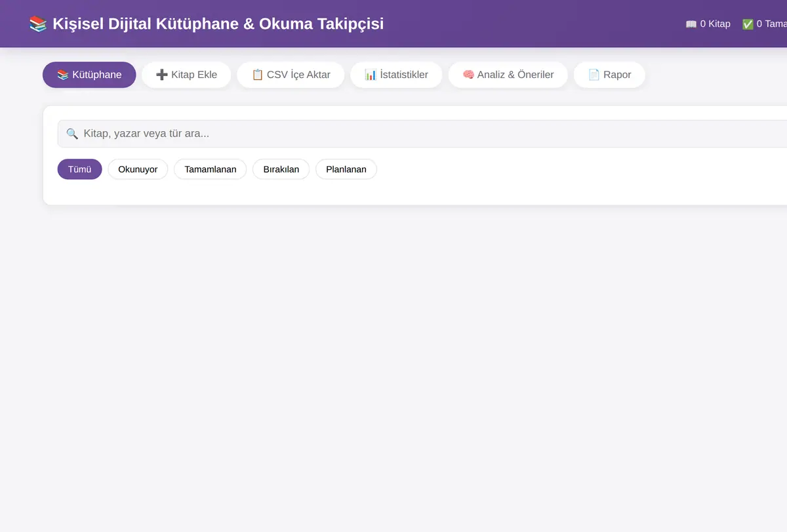The height and width of the screenshot is (532, 787).
Task: Click the 0 Kitap counter in header
Action: pyautogui.click(x=708, y=24)
